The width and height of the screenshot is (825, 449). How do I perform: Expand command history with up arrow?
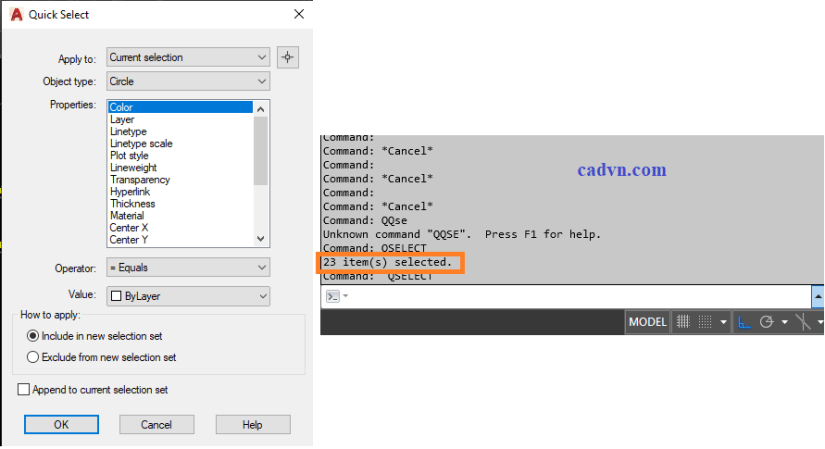[818, 296]
